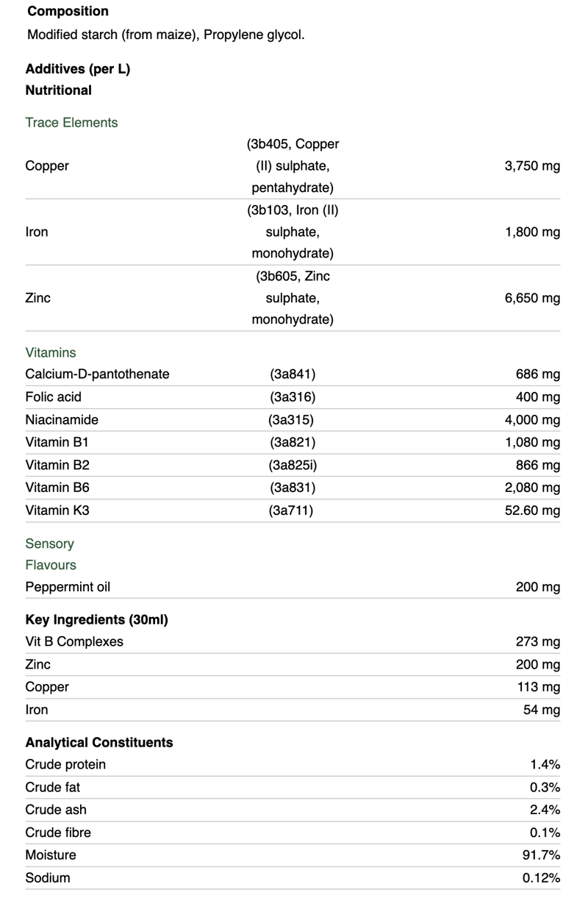This screenshot has width=588, height=912.
Task: Click the Vitamin K3 52.60 mg value
Action: (532, 510)
